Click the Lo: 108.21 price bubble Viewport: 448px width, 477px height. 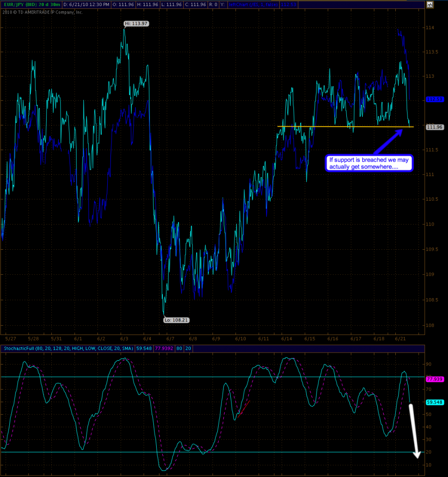176,320
